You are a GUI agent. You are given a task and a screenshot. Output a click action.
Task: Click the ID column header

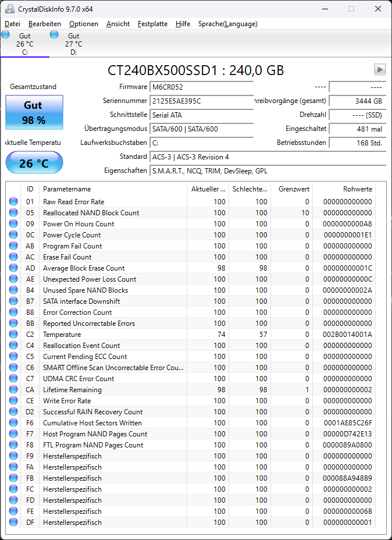pyautogui.click(x=30, y=189)
